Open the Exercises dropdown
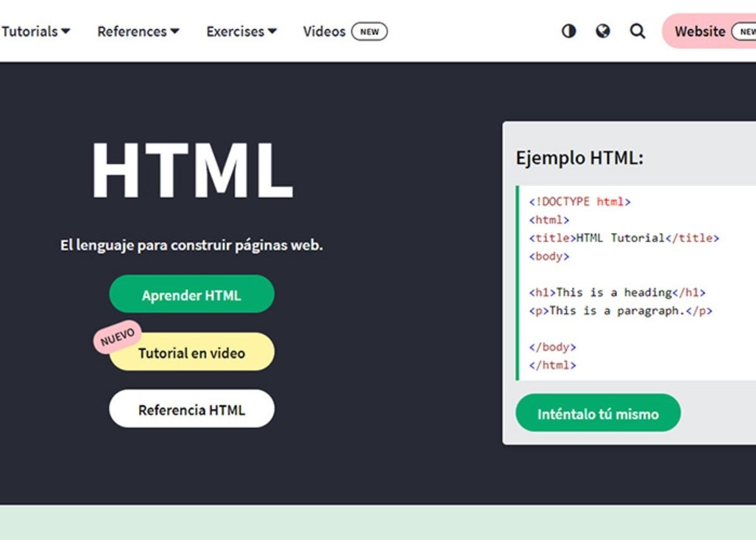The image size is (756, 540). (x=241, y=31)
